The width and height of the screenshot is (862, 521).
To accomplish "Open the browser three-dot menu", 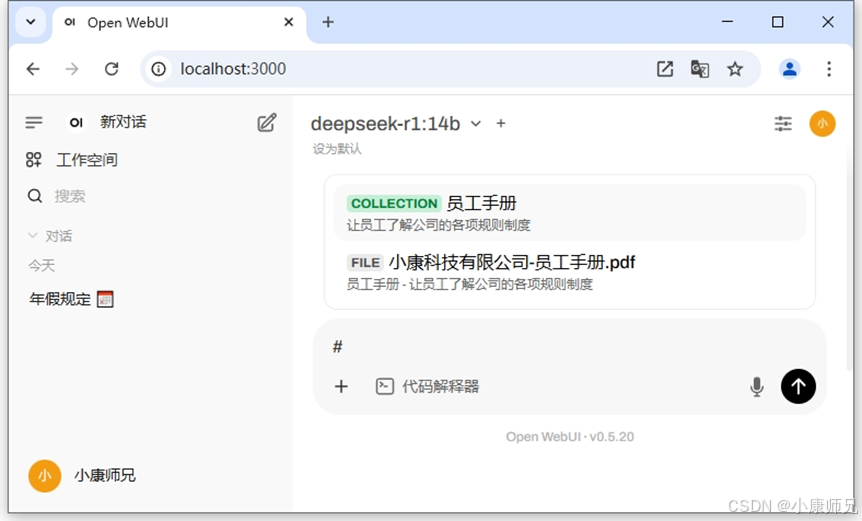I will pos(829,69).
